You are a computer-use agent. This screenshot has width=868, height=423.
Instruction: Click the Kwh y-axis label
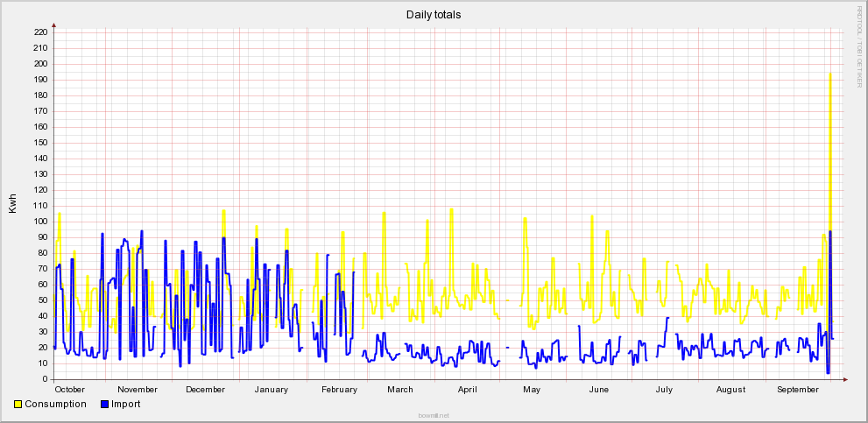pyautogui.click(x=12, y=204)
